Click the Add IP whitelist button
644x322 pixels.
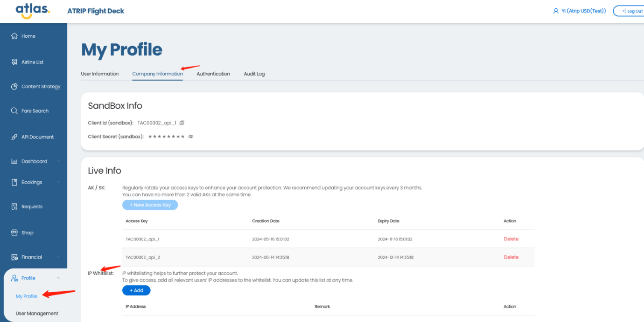pyautogui.click(x=136, y=290)
